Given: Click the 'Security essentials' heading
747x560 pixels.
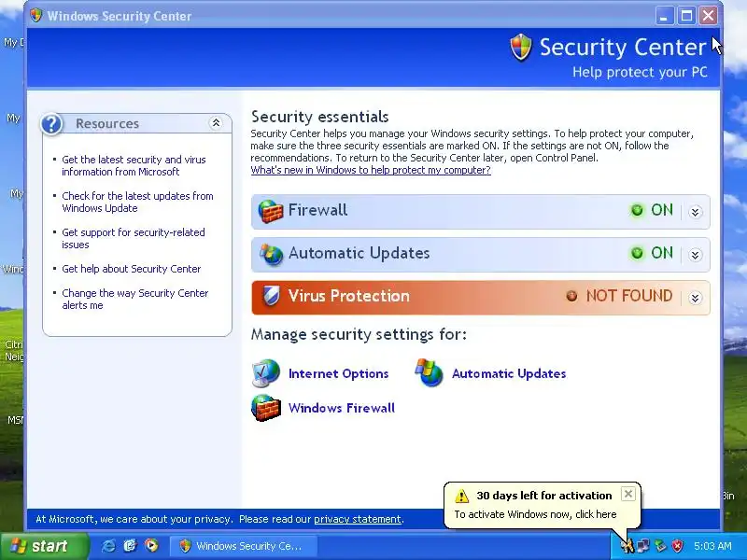Looking at the screenshot, I should 319,117.
